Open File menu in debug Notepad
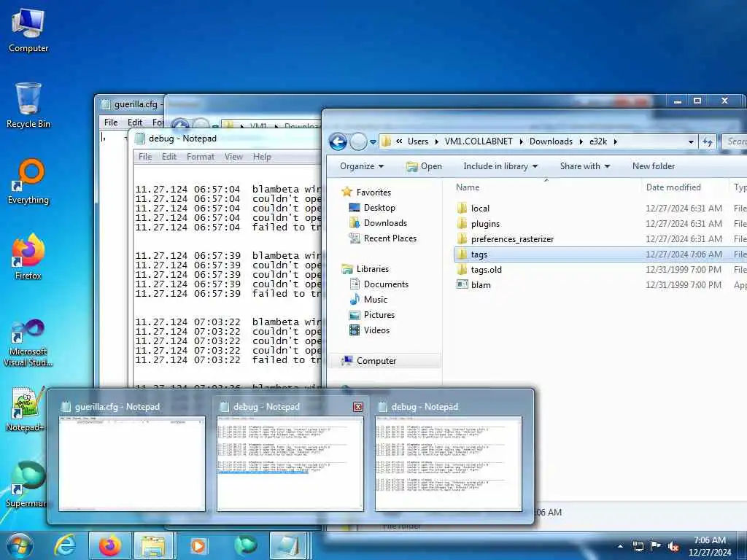The width and height of the screenshot is (747, 560). pos(145,157)
